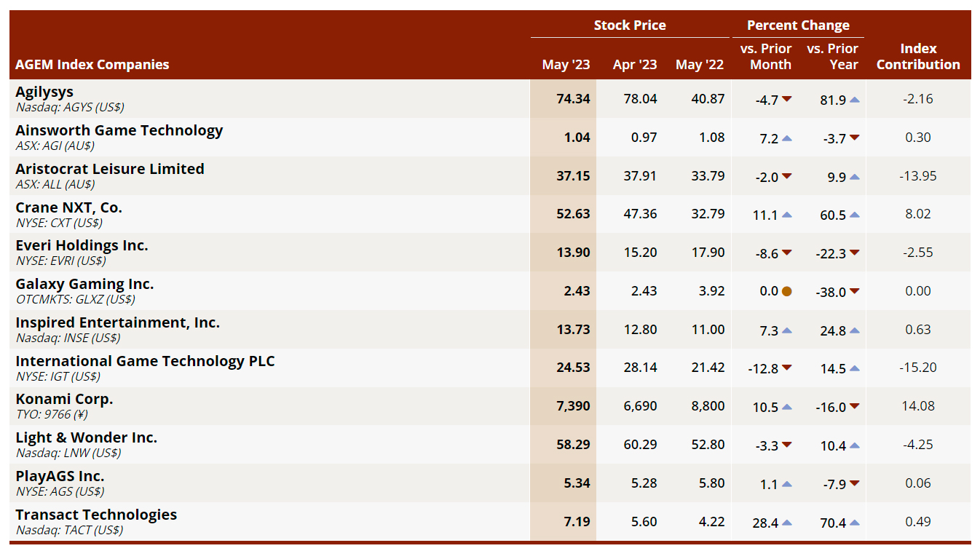Click the Percent Change group header
980x551 pixels.
click(798, 25)
